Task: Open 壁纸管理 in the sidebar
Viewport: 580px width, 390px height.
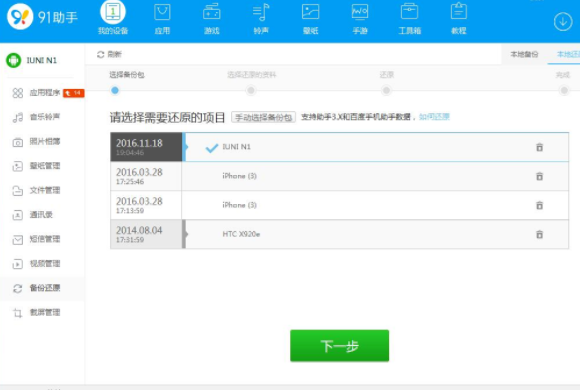Action: point(36,166)
